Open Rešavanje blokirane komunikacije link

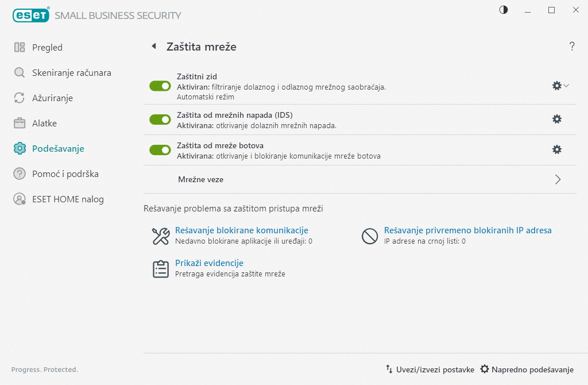point(242,230)
